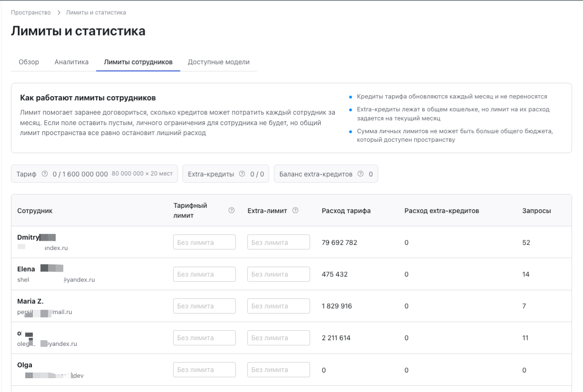The image size is (583, 392).
Task: Open the Баланс extra-кредитов help tooltip icon
Action: (361, 174)
